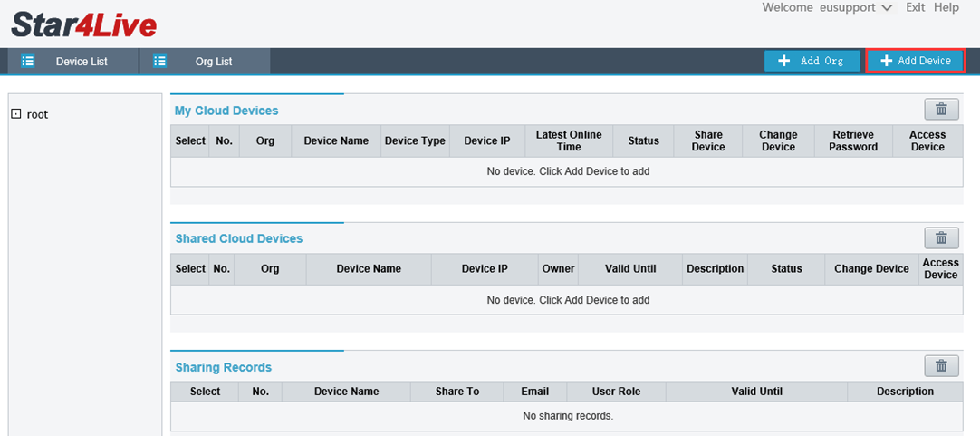Click the Device List tab's list icon

coord(28,62)
